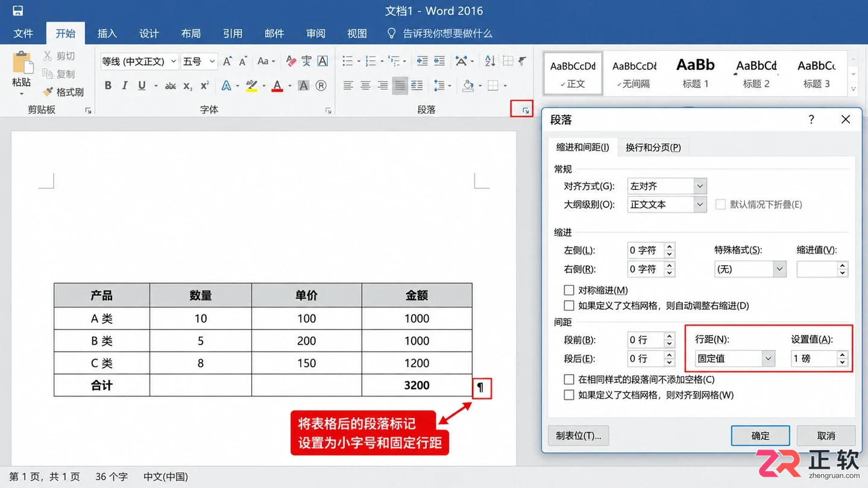Click the Superscript icon
Viewport: 868px width, 488px height.
tap(205, 86)
